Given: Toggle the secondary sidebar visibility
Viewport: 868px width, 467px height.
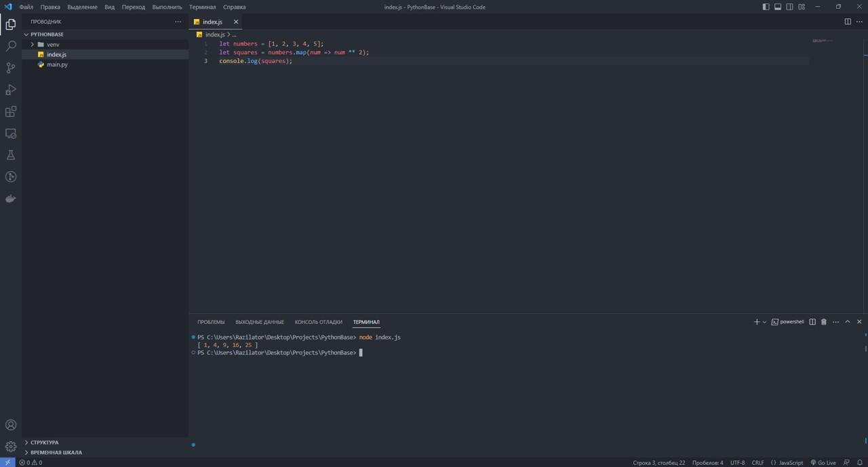Looking at the screenshot, I should click(x=789, y=7).
